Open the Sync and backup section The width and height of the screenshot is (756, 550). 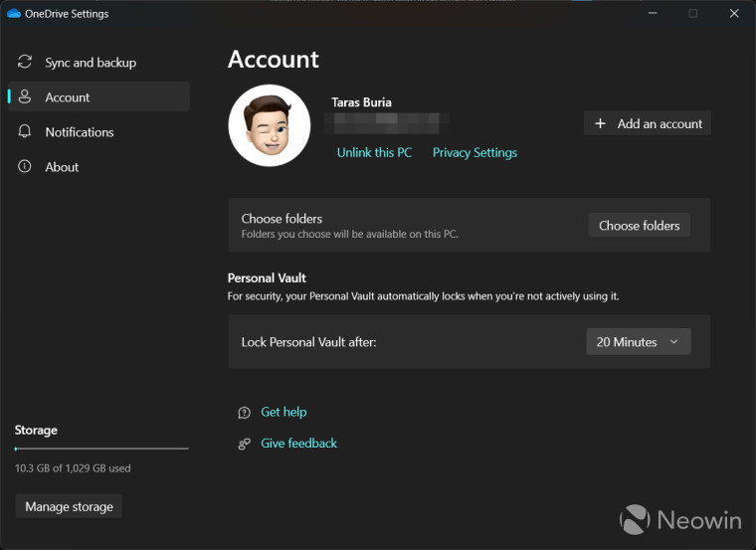point(98,63)
